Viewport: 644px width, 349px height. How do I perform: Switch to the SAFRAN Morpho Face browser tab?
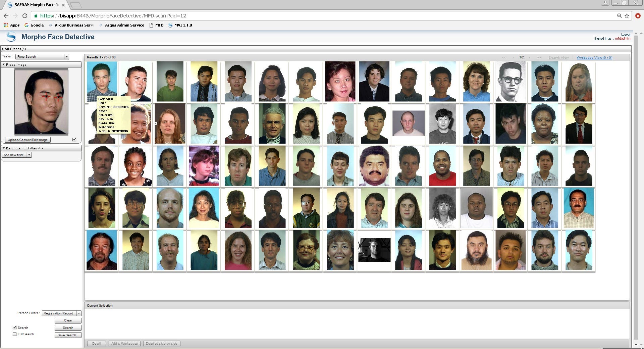36,5
